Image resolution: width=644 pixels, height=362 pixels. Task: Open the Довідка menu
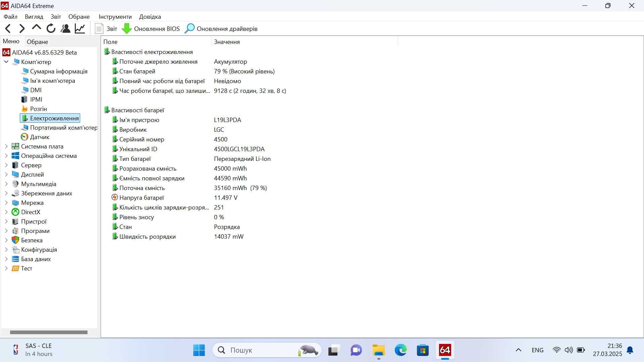click(x=150, y=16)
